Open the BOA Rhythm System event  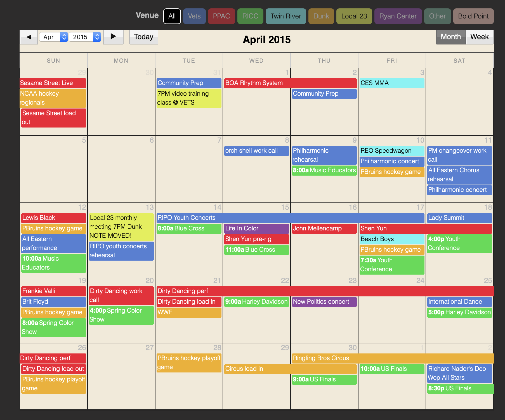[290, 83]
